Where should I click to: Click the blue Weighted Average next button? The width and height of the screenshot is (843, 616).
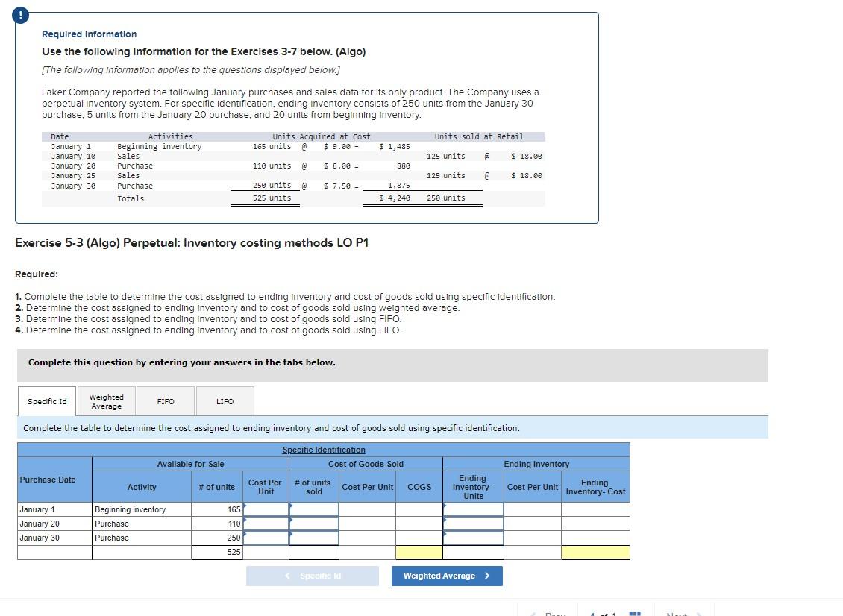tap(447, 576)
